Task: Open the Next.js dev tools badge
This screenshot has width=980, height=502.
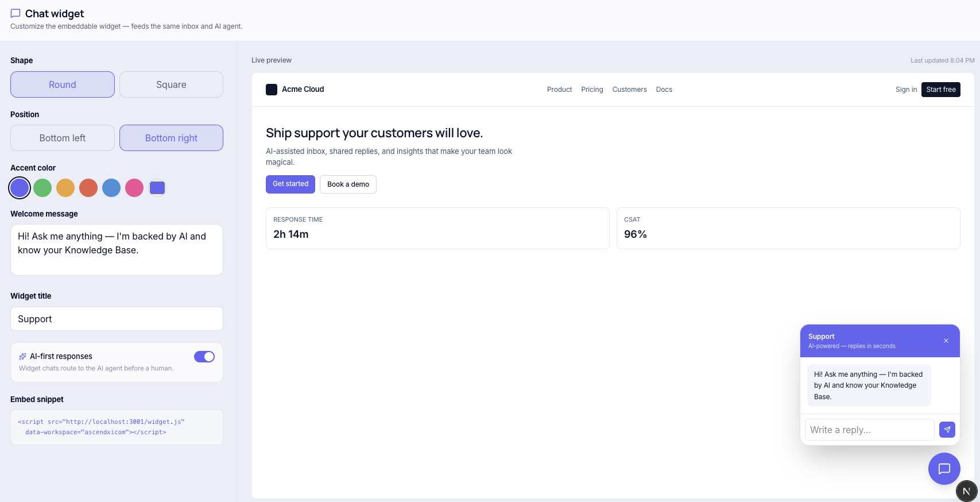Action: [x=967, y=491]
